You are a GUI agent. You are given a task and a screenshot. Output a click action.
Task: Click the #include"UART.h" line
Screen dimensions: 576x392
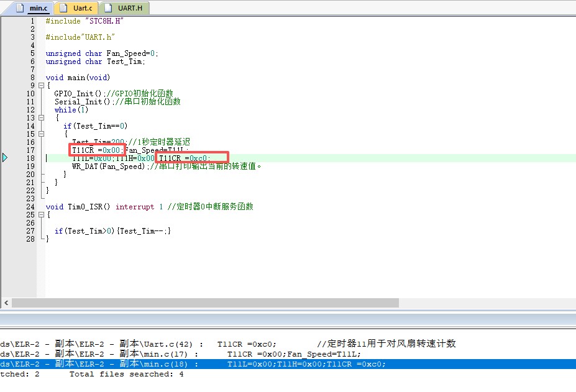tap(80, 37)
